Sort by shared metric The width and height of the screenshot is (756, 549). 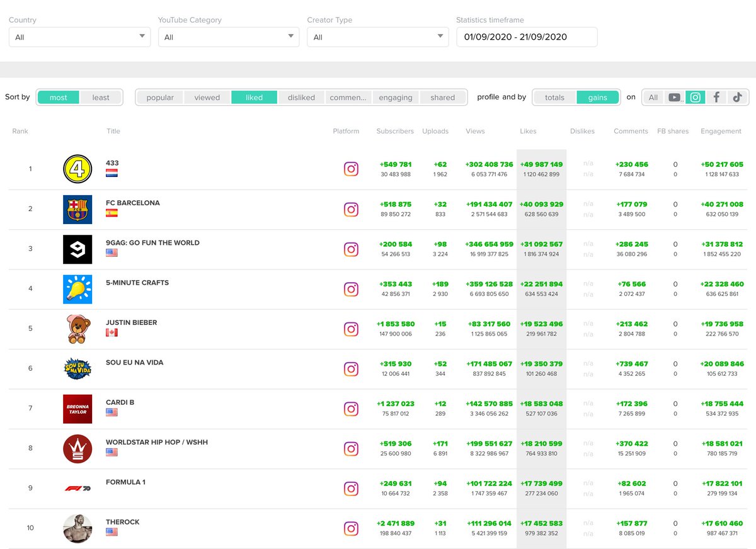(x=443, y=98)
